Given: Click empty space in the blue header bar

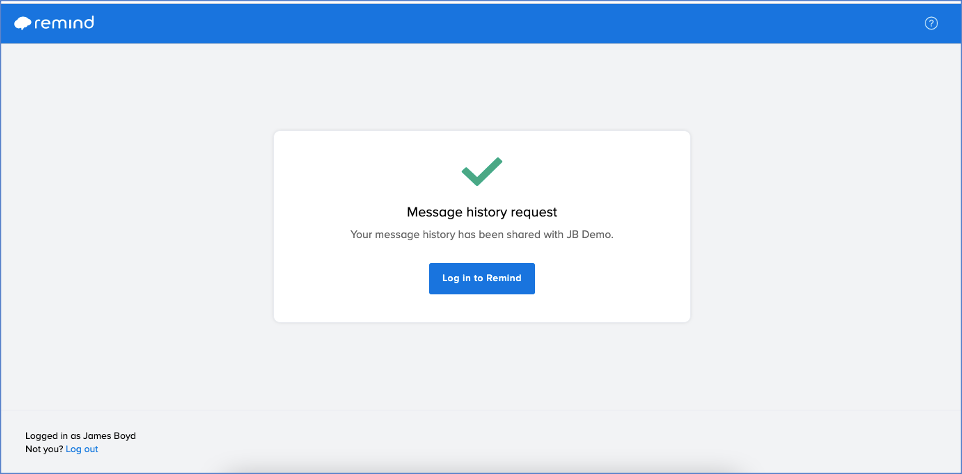Looking at the screenshot, I should 491,24.
